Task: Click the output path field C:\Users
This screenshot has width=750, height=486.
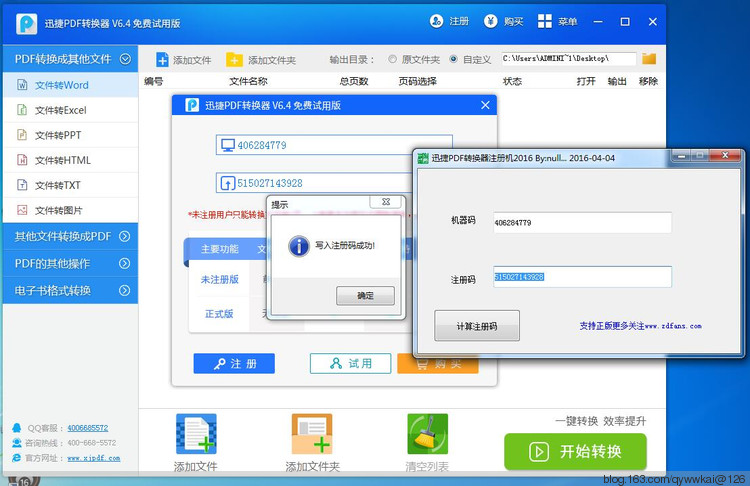Action: (569, 59)
